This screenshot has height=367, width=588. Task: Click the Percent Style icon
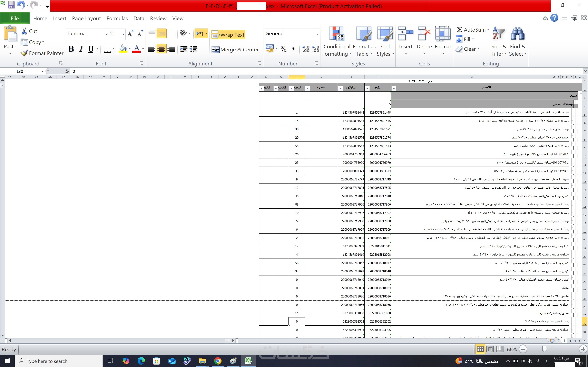(283, 49)
